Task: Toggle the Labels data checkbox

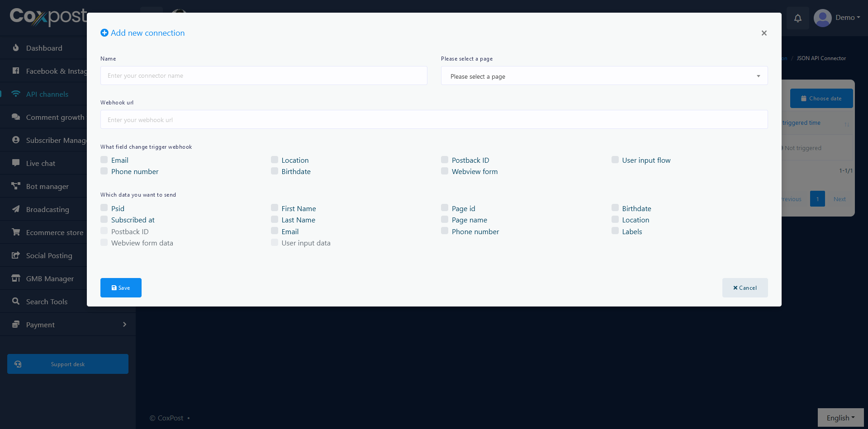Action: tap(615, 231)
